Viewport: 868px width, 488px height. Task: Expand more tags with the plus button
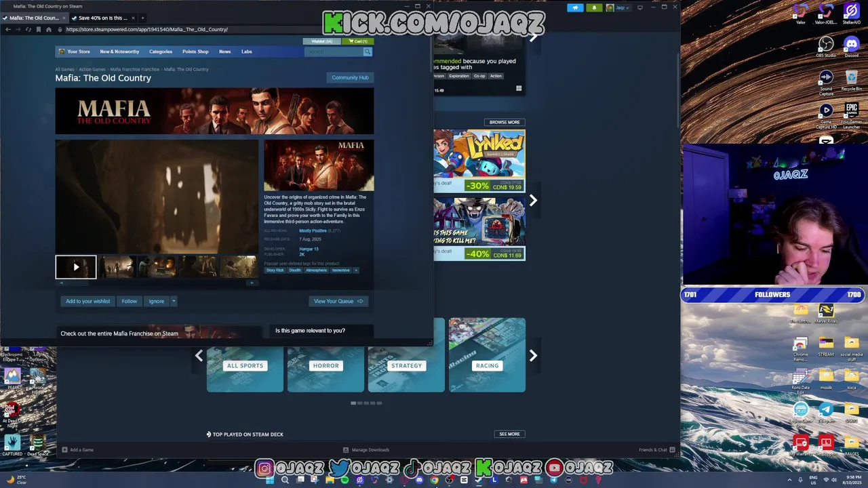click(x=356, y=270)
